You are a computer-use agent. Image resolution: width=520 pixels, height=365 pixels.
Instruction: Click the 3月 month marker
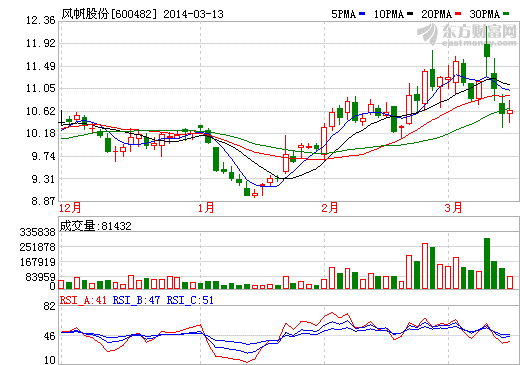click(453, 208)
